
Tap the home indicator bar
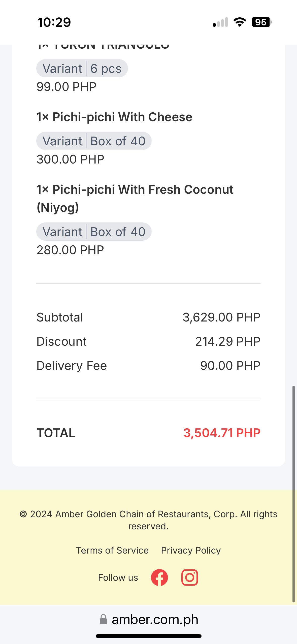coord(149,636)
